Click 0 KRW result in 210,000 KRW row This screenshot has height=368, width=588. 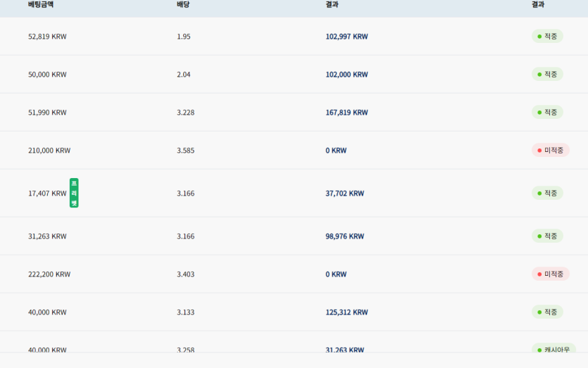tap(336, 151)
